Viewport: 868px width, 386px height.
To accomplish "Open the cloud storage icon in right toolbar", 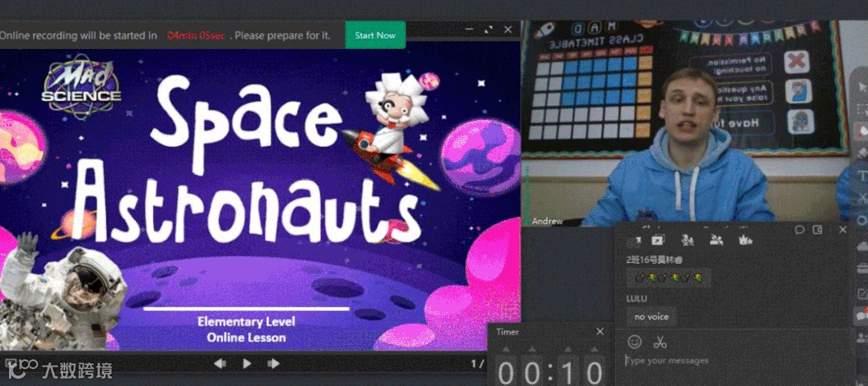I will point(862,245).
